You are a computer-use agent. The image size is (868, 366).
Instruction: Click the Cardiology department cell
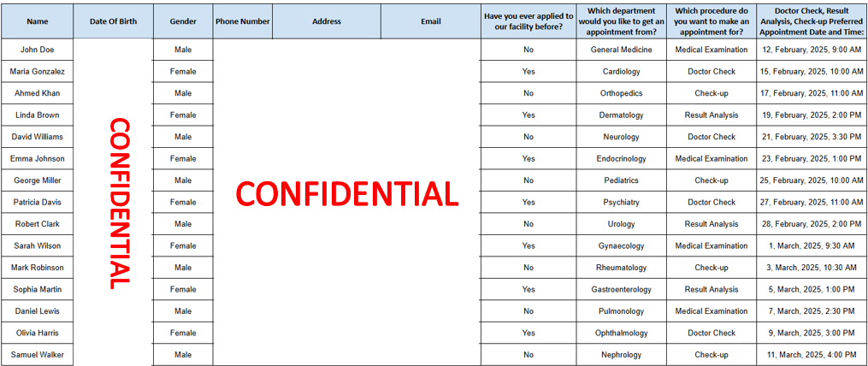coord(621,72)
